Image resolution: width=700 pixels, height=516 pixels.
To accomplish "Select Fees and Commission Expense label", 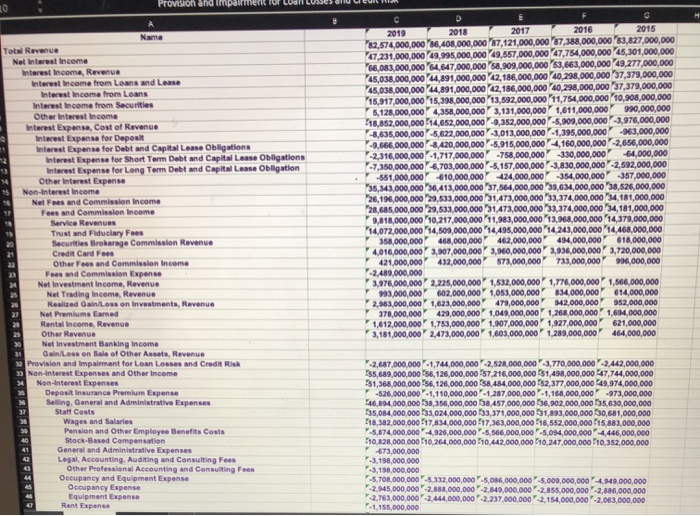I will [x=103, y=274].
